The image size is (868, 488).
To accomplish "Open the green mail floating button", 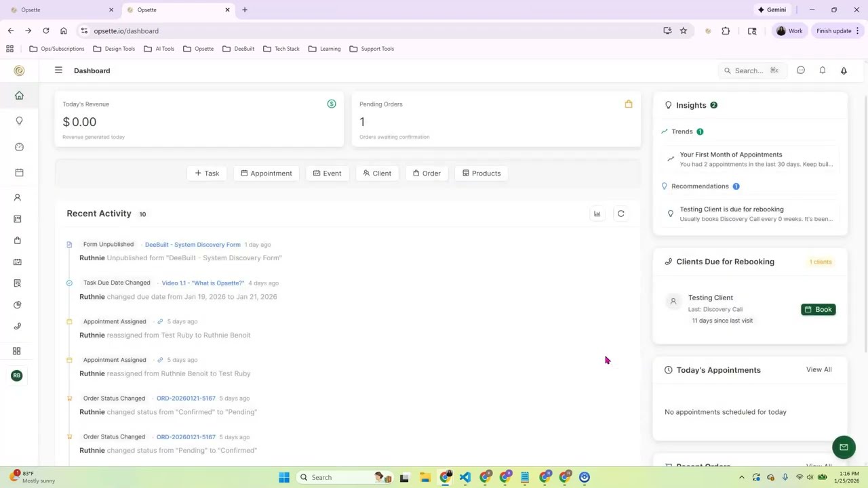I will 844,447.
